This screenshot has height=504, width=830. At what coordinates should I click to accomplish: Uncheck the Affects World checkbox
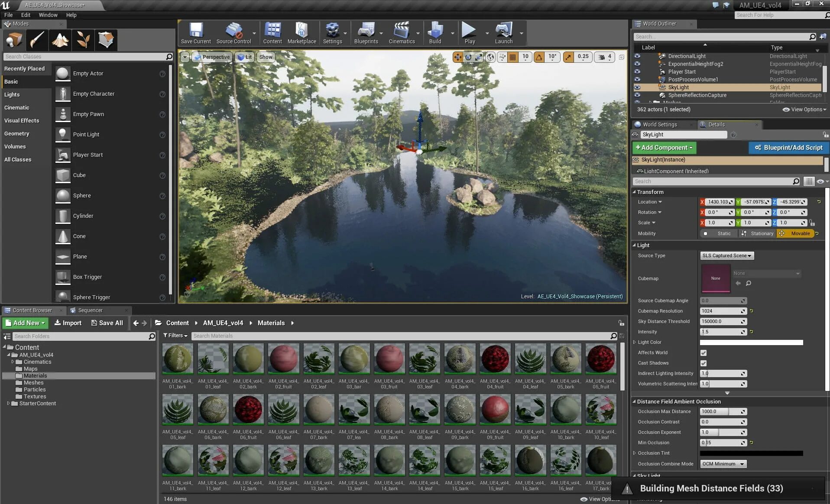704,353
